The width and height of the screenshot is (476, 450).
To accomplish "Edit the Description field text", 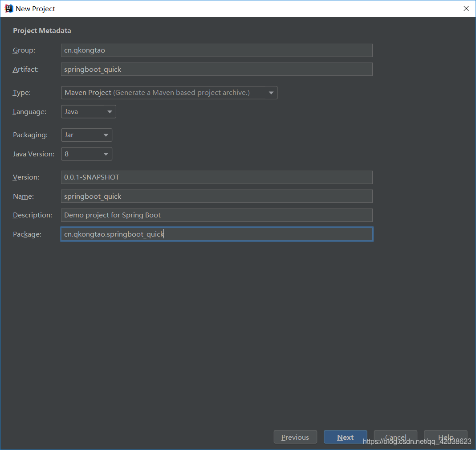I will (x=217, y=215).
